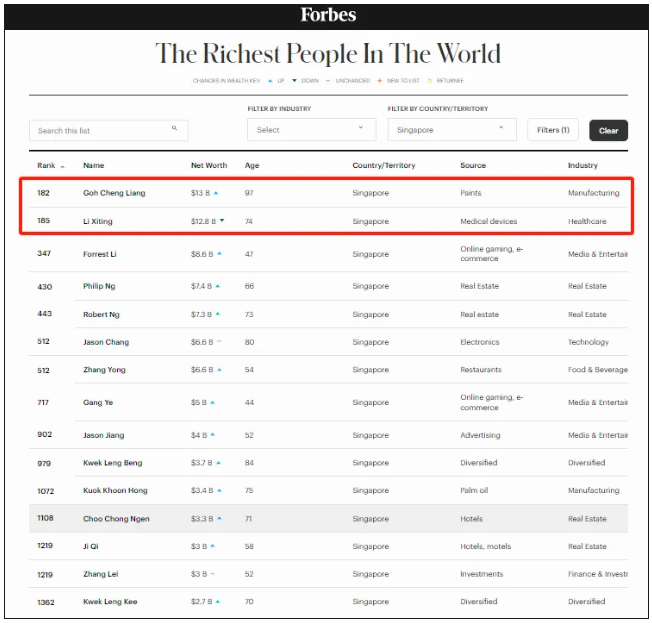Screen dimensions: 652x623
Task: Click 'Advertising' source cell
Action: tap(480, 435)
